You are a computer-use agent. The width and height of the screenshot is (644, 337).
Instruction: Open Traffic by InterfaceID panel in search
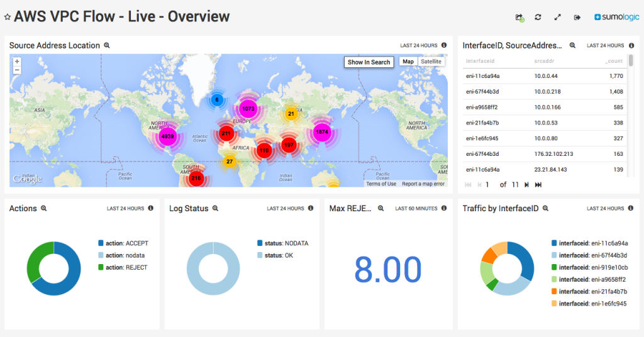click(545, 209)
